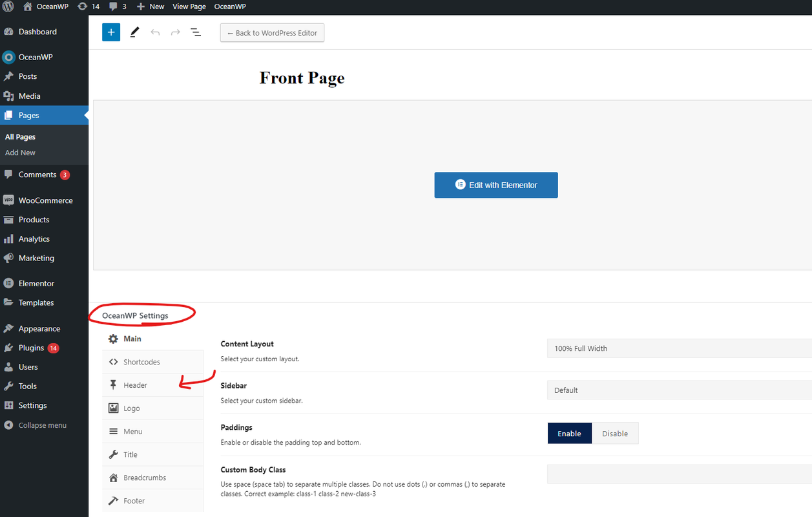Open Marketing in sidebar

point(44,258)
